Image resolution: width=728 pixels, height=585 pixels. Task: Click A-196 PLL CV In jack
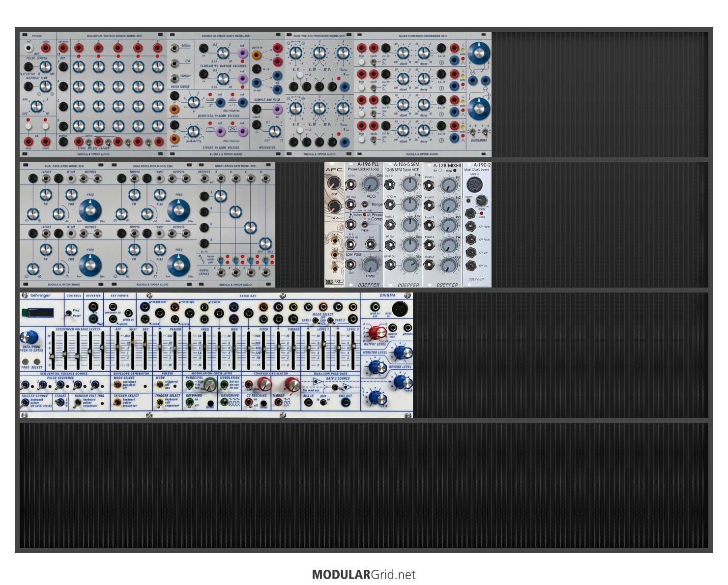(351, 185)
